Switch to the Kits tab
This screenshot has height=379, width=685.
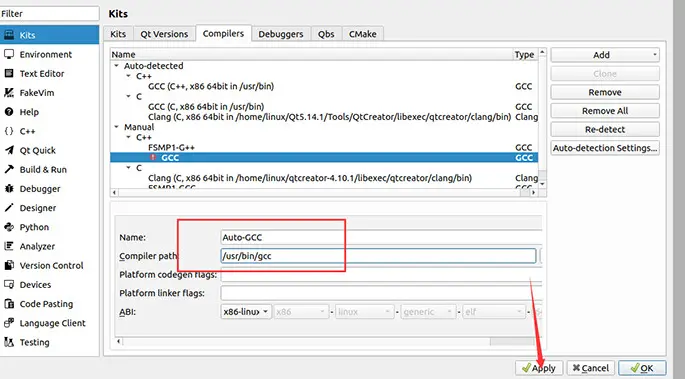118,34
